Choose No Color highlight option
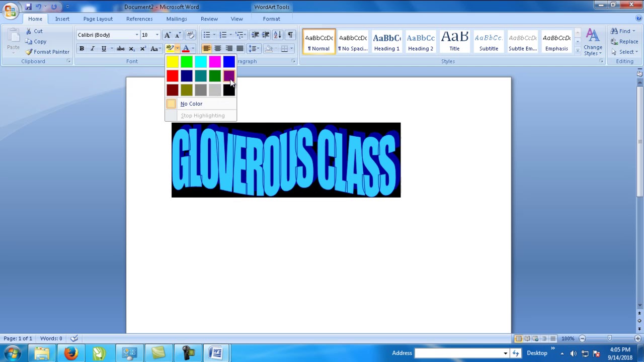644x362 pixels. coord(200,104)
